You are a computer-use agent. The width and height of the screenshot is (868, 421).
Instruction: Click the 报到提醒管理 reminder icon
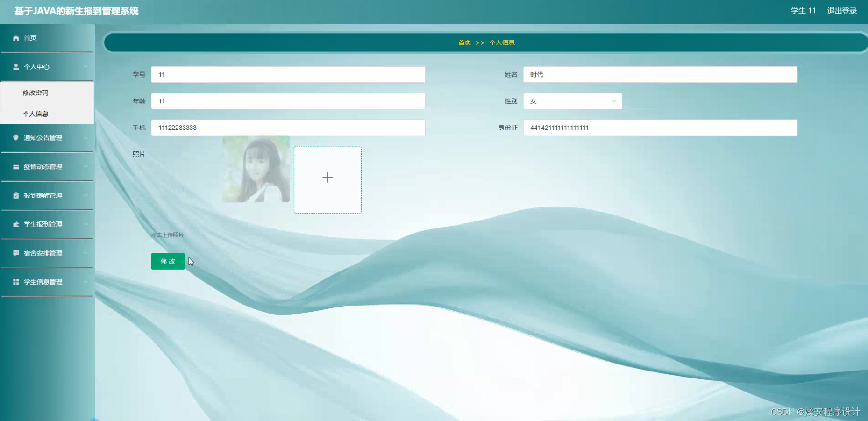click(x=15, y=195)
